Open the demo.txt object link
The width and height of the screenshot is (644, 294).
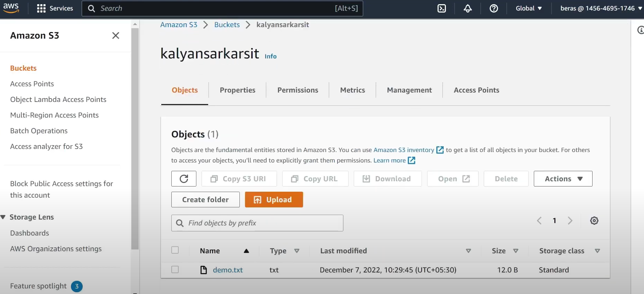tap(228, 270)
